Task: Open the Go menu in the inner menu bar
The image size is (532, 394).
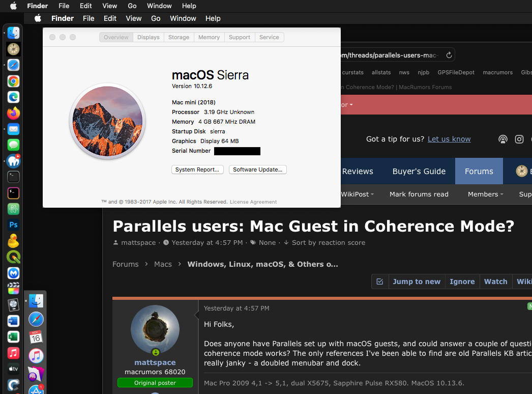Action: point(156,18)
